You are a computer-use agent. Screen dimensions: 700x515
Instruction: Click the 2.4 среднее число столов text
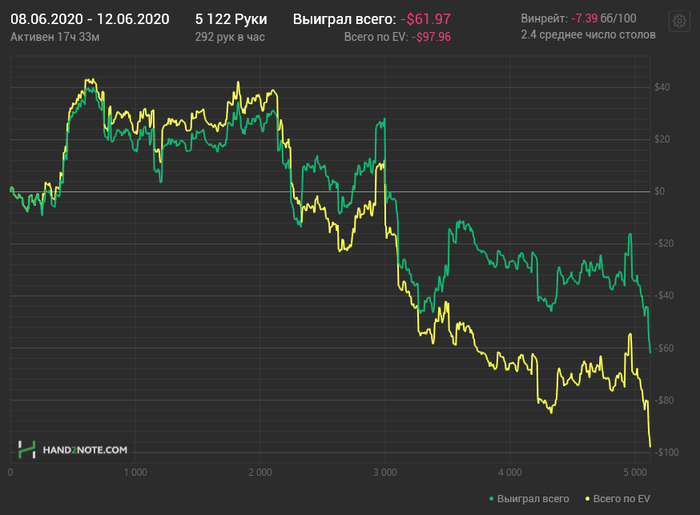click(x=588, y=35)
